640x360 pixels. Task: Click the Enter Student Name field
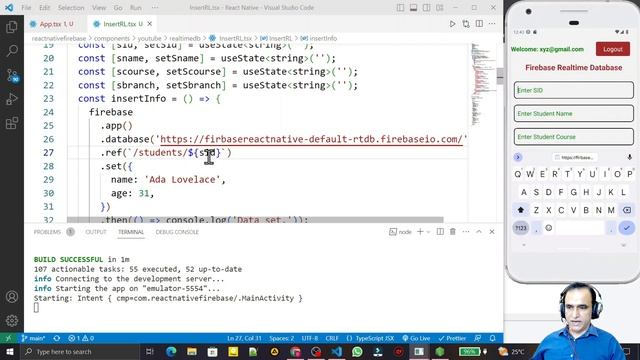pos(573,113)
